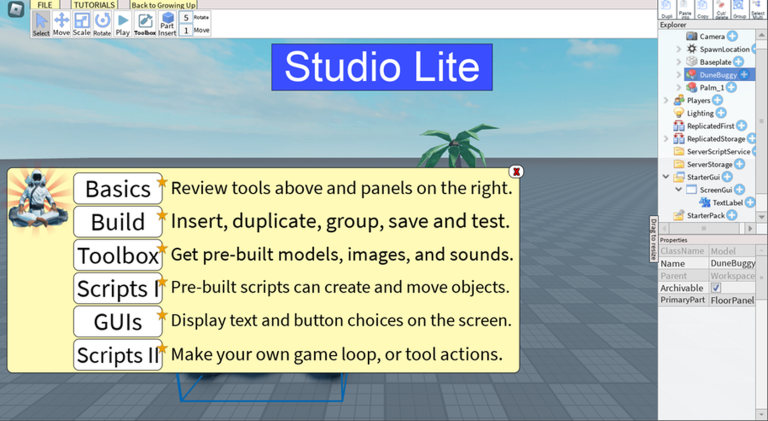768x421 pixels.
Task: Start Play test mode
Action: pos(122,24)
